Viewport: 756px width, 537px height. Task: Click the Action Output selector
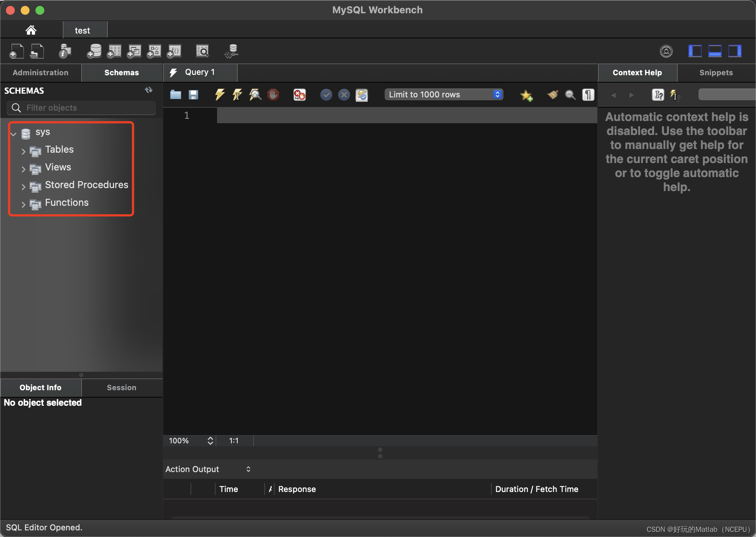coord(208,469)
